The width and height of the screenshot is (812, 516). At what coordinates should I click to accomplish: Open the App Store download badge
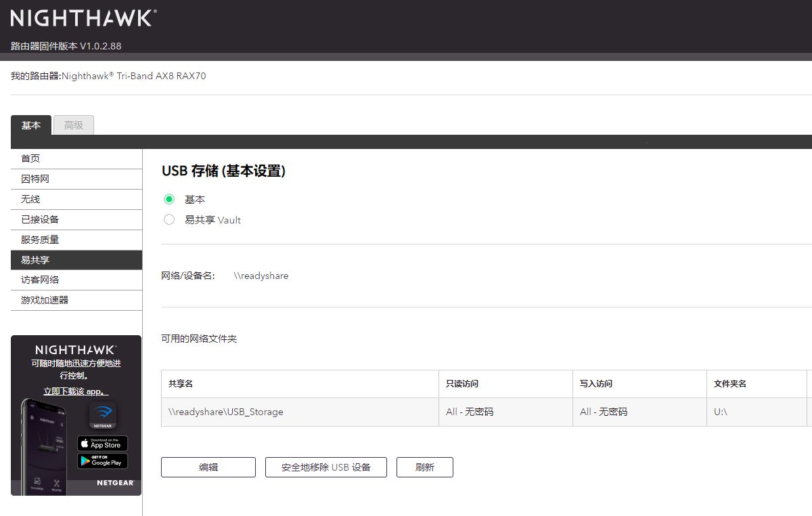102,444
